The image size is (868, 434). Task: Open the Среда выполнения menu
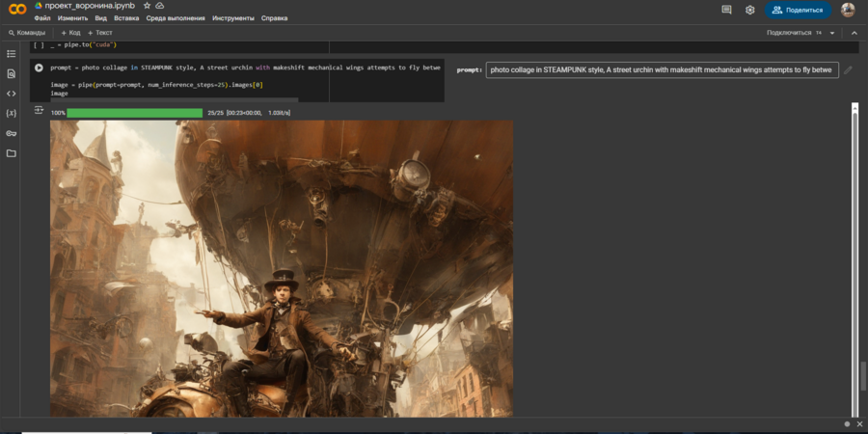(x=176, y=18)
